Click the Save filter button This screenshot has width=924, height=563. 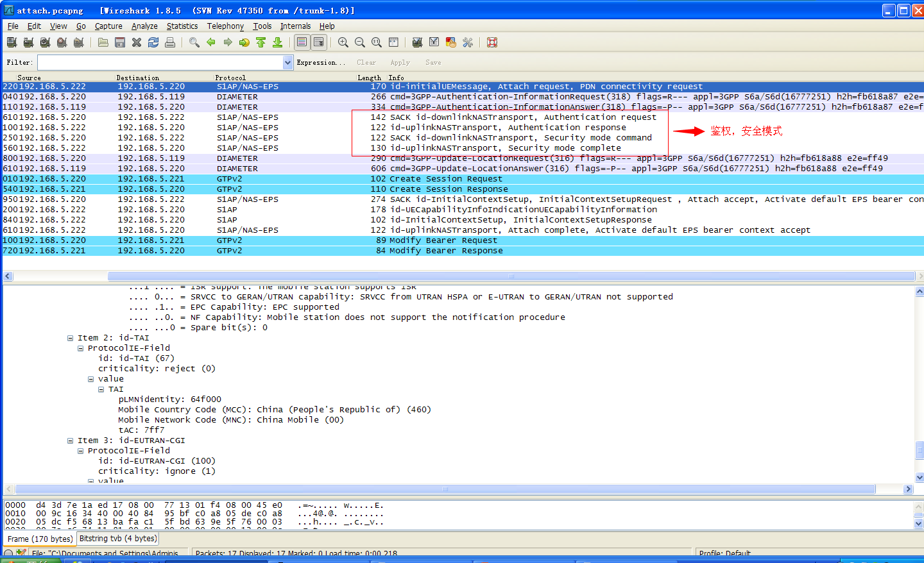433,62
